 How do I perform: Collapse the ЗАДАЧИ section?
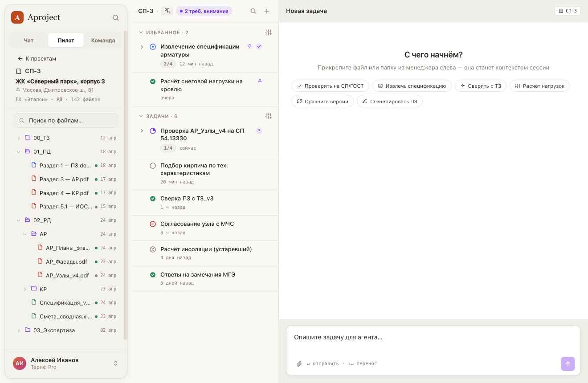point(141,116)
